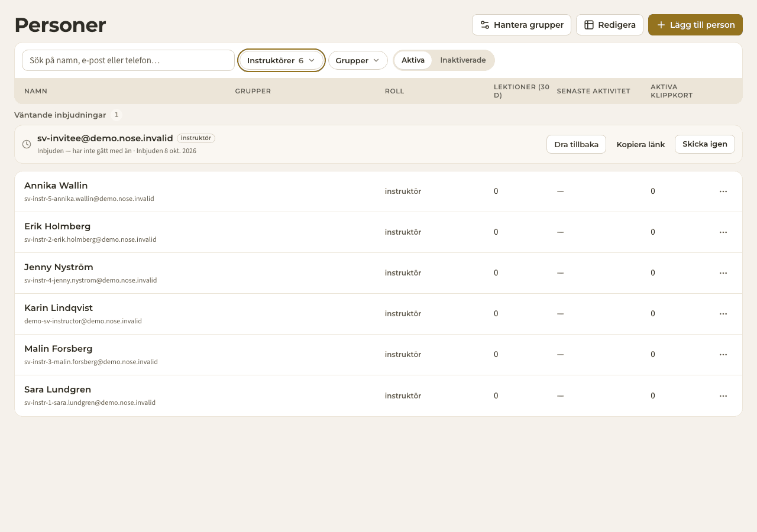Image resolution: width=757 pixels, height=532 pixels.
Task: Sort by the NAMN column header
Action: tap(35, 91)
